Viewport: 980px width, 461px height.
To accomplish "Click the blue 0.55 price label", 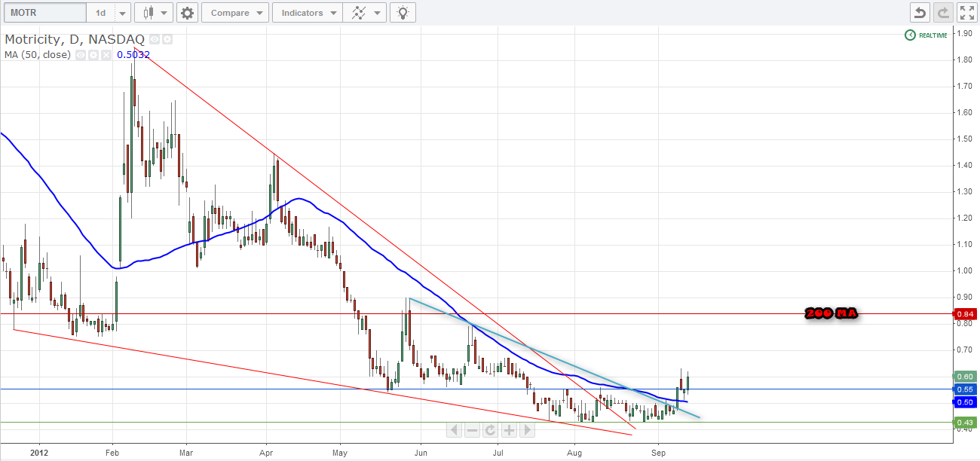I will (966, 389).
